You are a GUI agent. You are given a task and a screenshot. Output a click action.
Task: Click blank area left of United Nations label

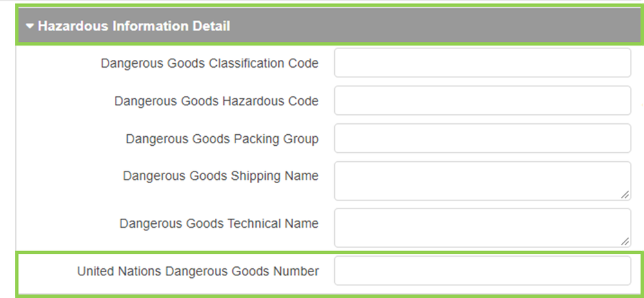tap(45, 272)
